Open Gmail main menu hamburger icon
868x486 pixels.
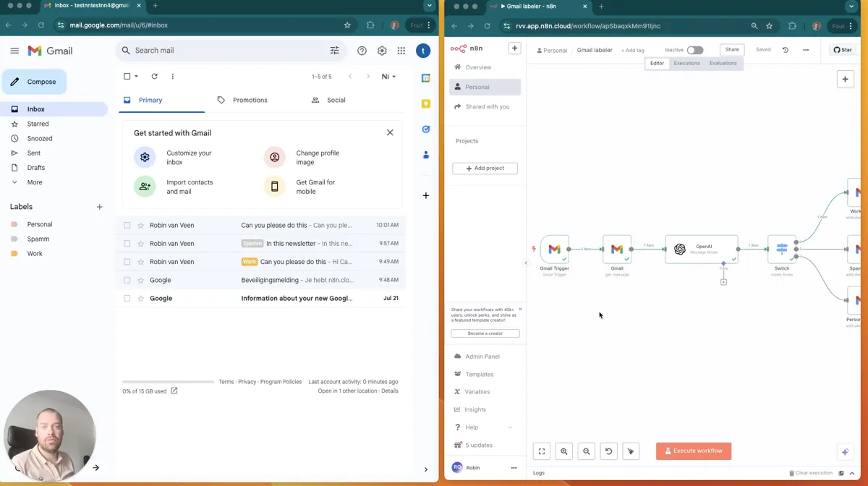pos(14,51)
